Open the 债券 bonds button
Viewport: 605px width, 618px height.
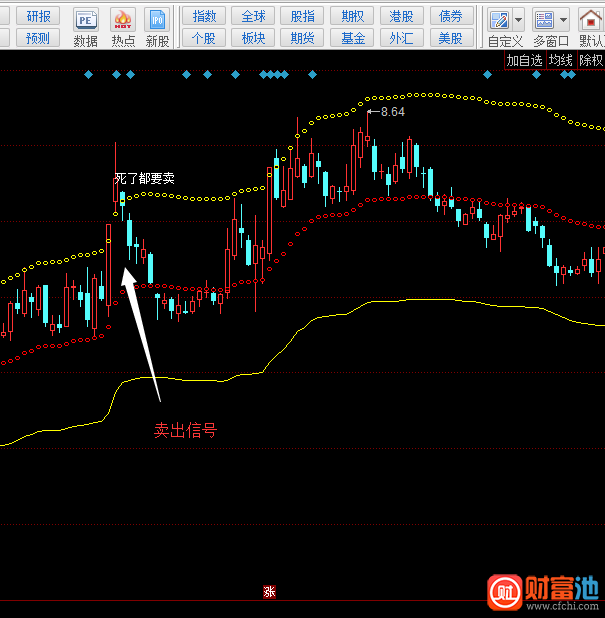[x=451, y=17]
